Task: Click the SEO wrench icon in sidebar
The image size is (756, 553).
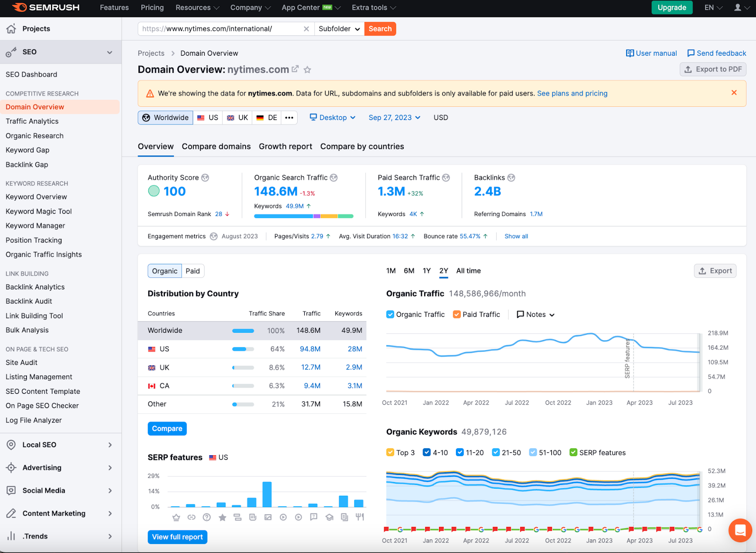Action: click(11, 52)
